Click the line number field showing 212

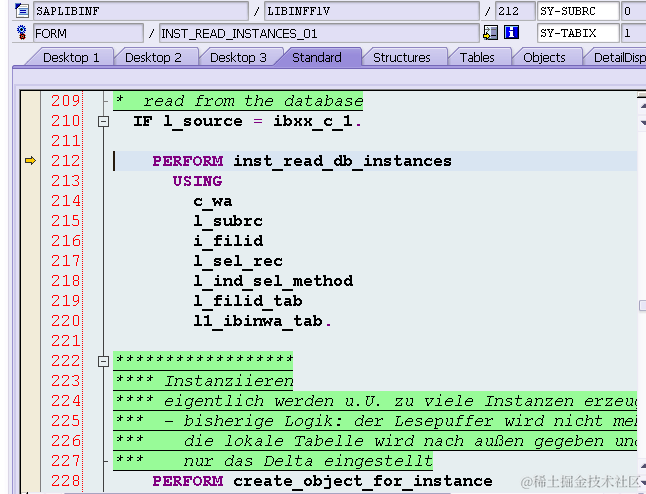pyautogui.click(x=514, y=11)
